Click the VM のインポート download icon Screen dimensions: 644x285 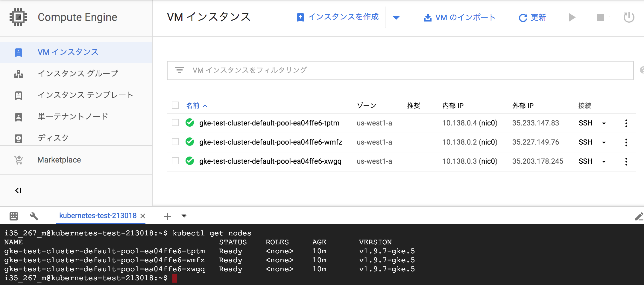(x=428, y=18)
